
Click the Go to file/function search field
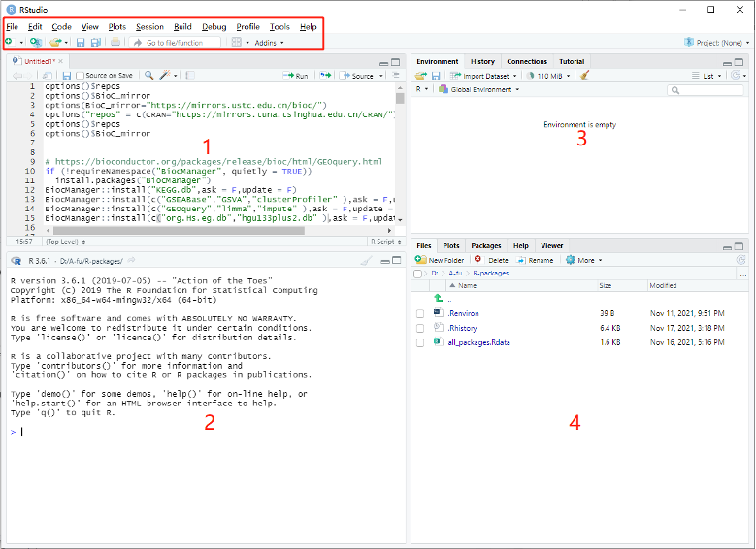pyautogui.click(x=177, y=43)
